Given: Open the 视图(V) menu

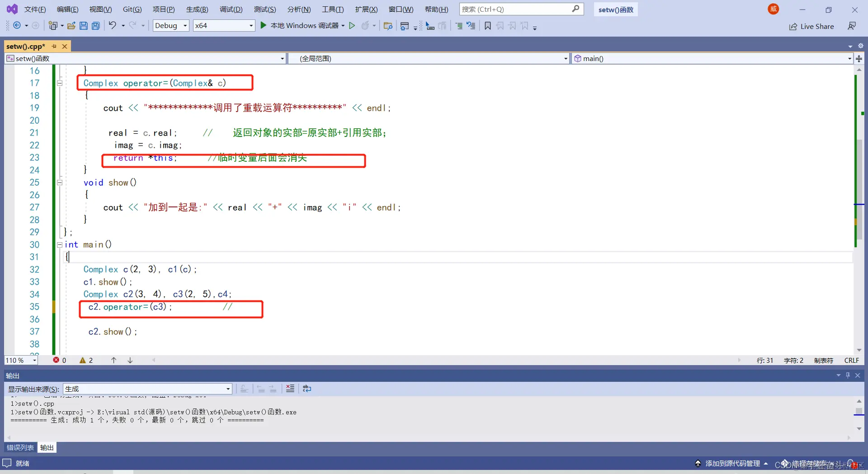Looking at the screenshot, I should tap(100, 9).
